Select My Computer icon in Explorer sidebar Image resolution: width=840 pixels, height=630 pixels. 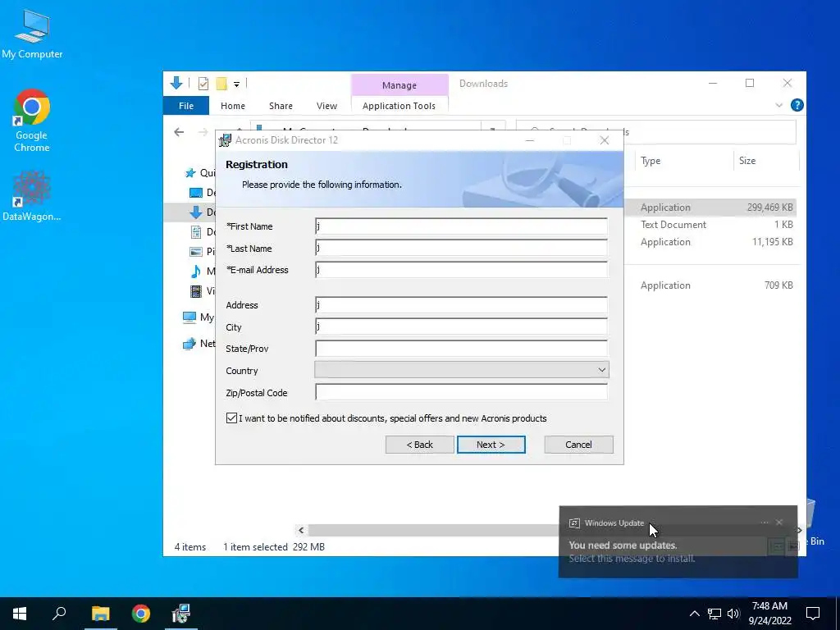[189, 317]
